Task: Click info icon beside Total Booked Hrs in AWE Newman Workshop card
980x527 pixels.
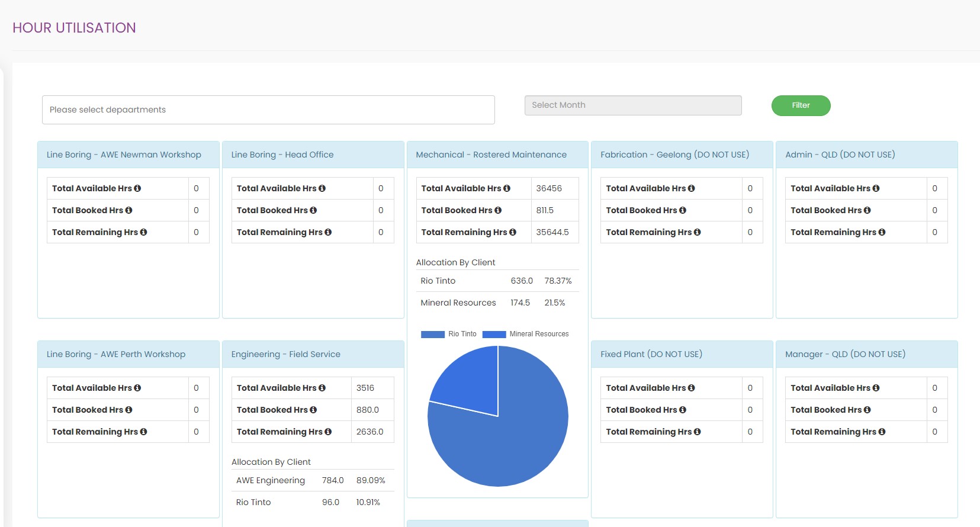Action: click(128, 210)
